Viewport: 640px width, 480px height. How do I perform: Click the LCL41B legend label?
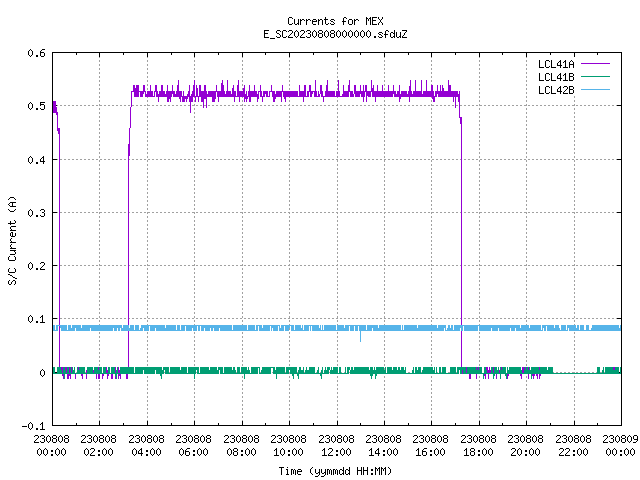point(556,77)
